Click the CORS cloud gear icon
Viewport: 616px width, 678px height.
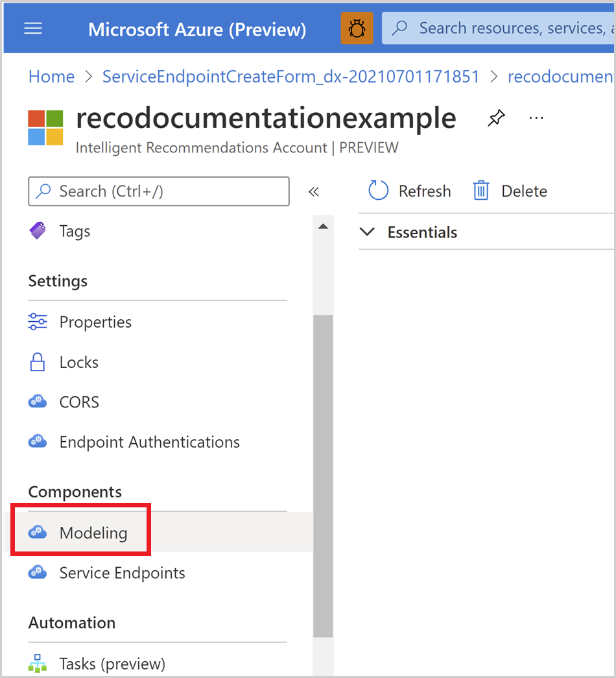[x=38, y=401]
